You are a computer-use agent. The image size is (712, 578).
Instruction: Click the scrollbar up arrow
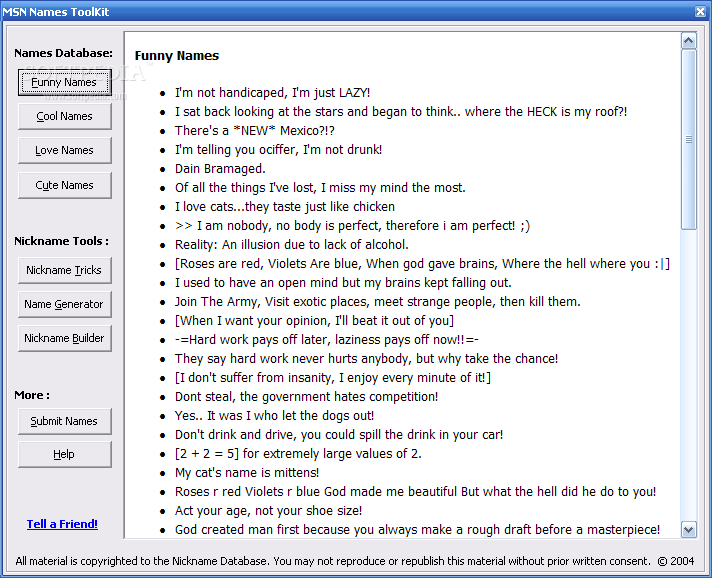pos(689,41)
